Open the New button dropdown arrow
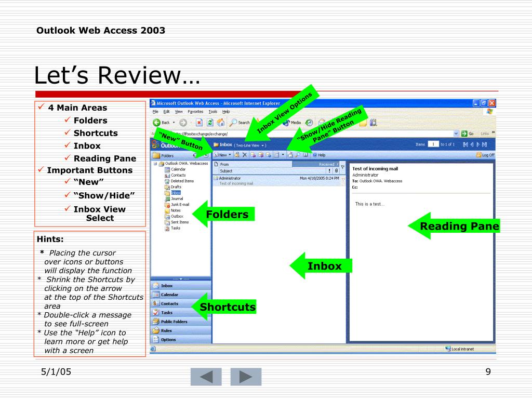Image resolution: width=532 pixels, height=399 pixels. (230, 155)
